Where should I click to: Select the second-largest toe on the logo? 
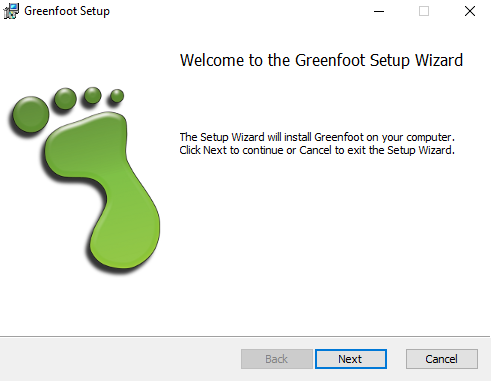(x=65, y=98)
